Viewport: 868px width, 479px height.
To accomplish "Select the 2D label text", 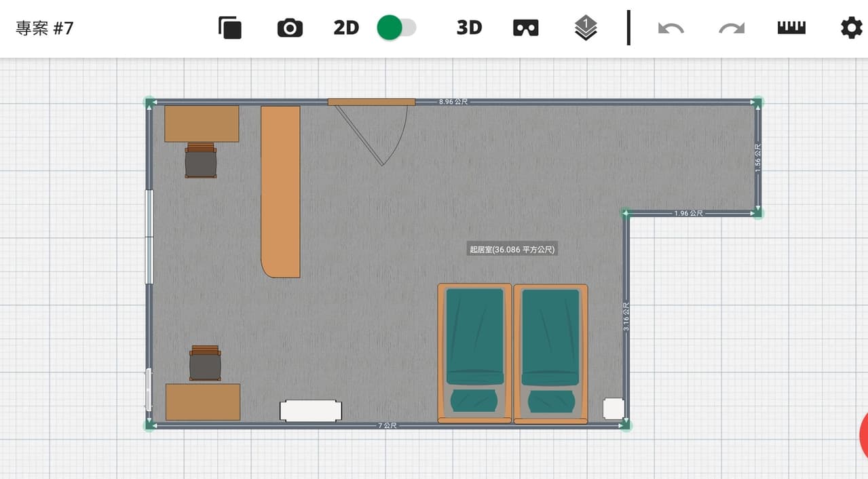I will (346, 28).
